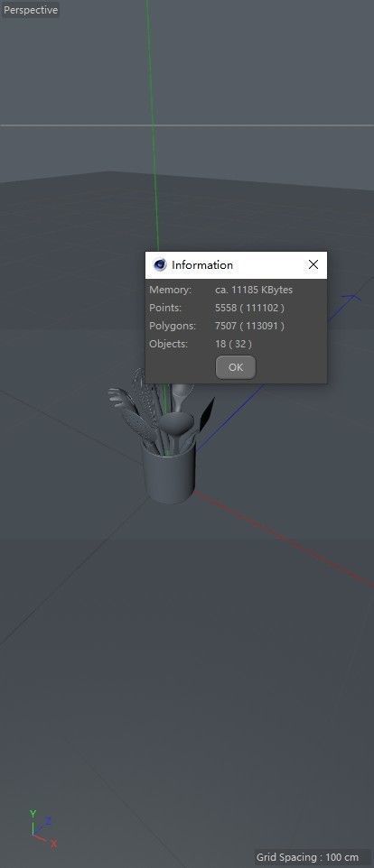This screenshot has height=868, width=374.
Task: Click the Memory: label in dialog
Action: click(170, 290)
